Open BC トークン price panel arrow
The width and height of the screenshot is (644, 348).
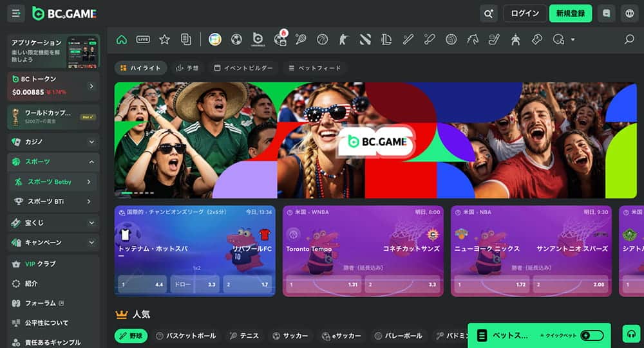(91, 86)
